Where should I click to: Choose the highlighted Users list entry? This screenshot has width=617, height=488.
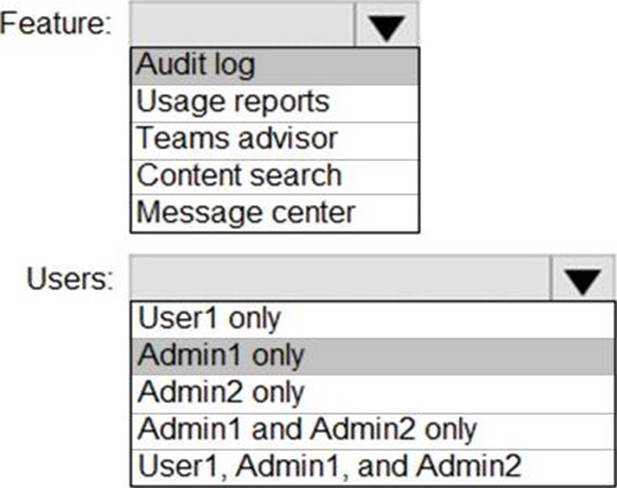pyautogui.click(x=371, y=354)
